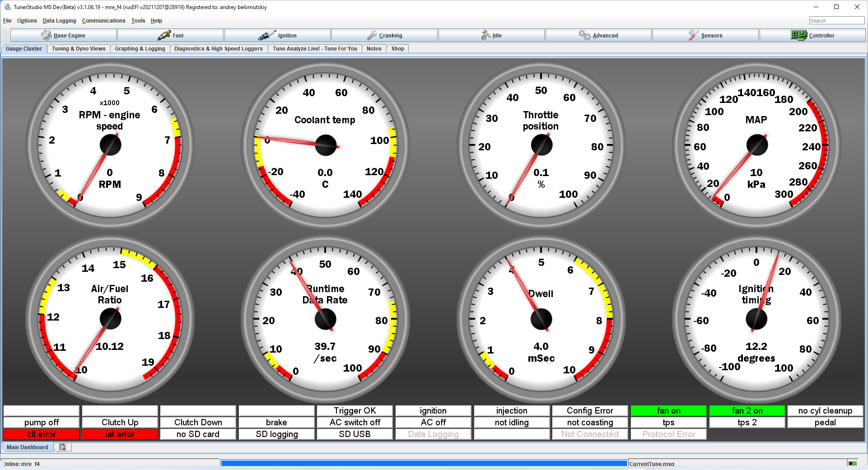Click into the Search field
The image size is (868, 470).
836,21
